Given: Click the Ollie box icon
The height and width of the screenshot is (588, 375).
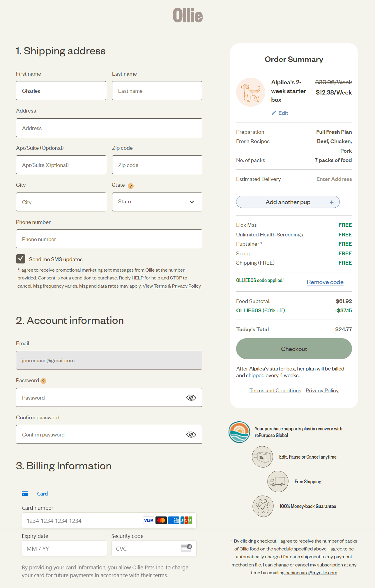Looking at the screenshot, I should click(x=263, y=457).
